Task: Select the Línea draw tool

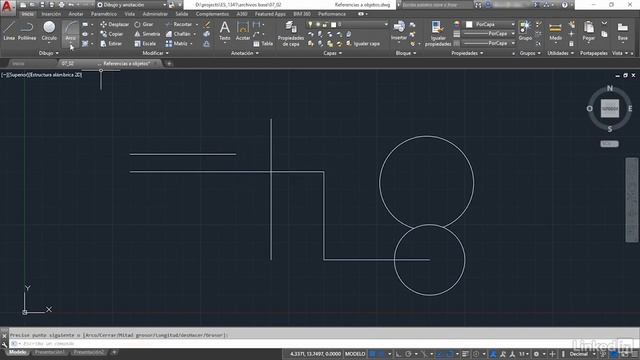Action: [9, 31]
